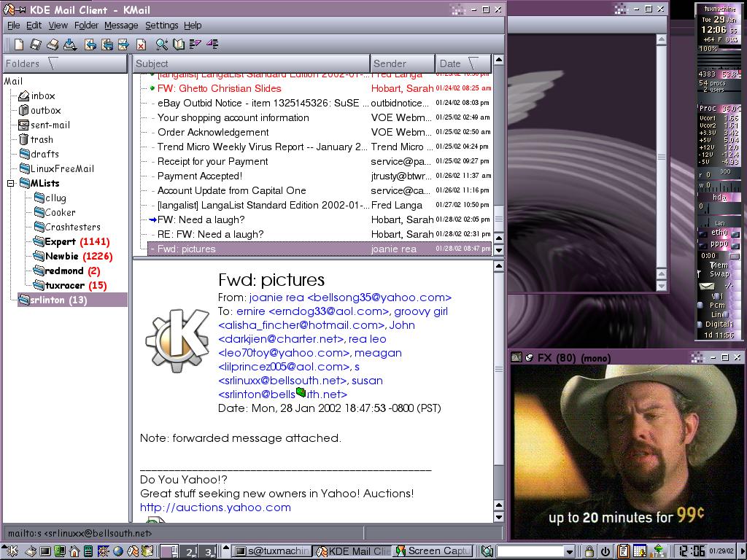
Task: Click the s@tuxmachine taskbar button
Action: pyautogui.click(x=273, y=551)
